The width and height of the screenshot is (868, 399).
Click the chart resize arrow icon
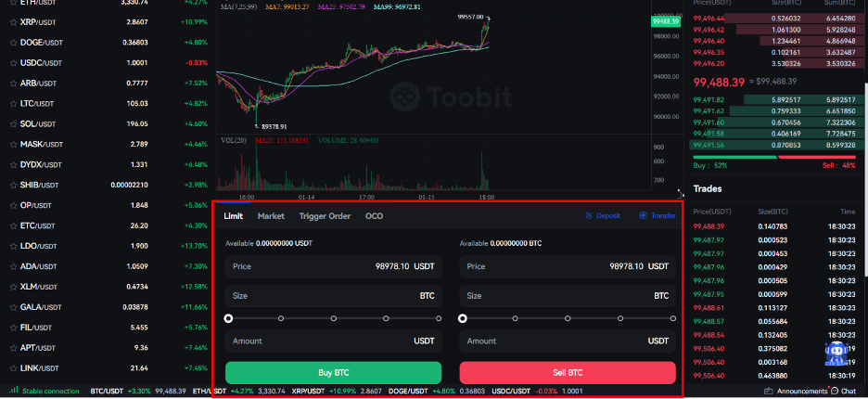[680, 193]
